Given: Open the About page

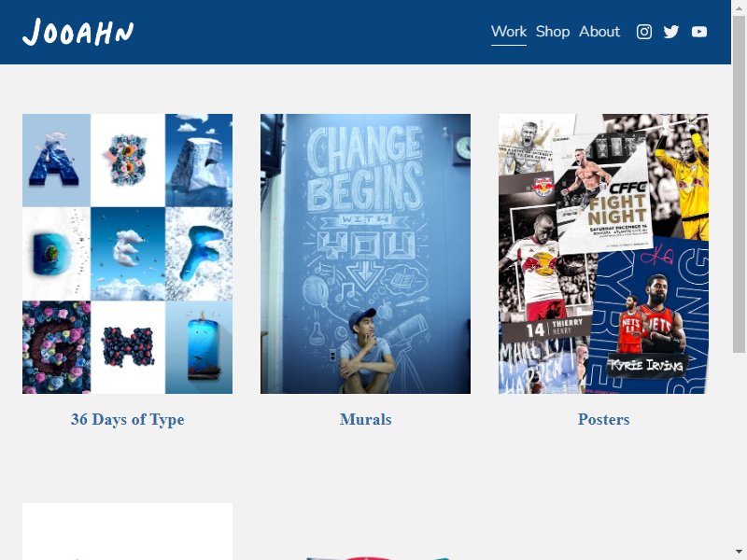Looking at the screenshot, I should (599, 32).
